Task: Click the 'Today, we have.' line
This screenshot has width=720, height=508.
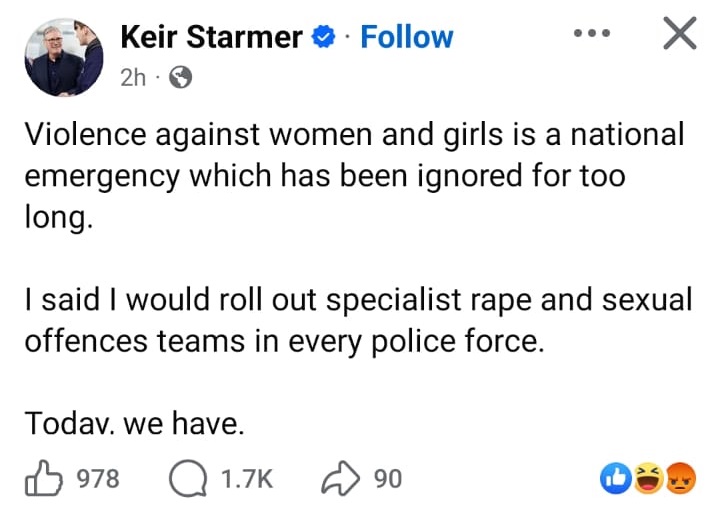Action: point(134,424)
